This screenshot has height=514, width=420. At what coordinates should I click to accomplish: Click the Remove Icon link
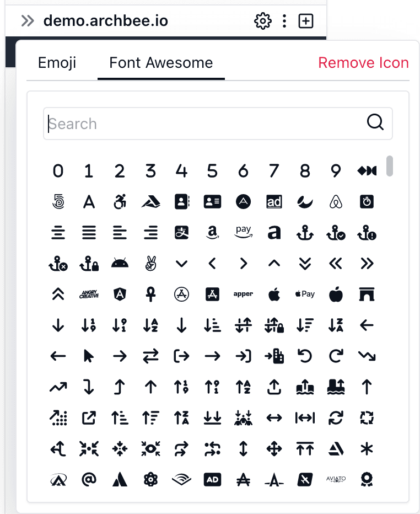pos(363,63)
